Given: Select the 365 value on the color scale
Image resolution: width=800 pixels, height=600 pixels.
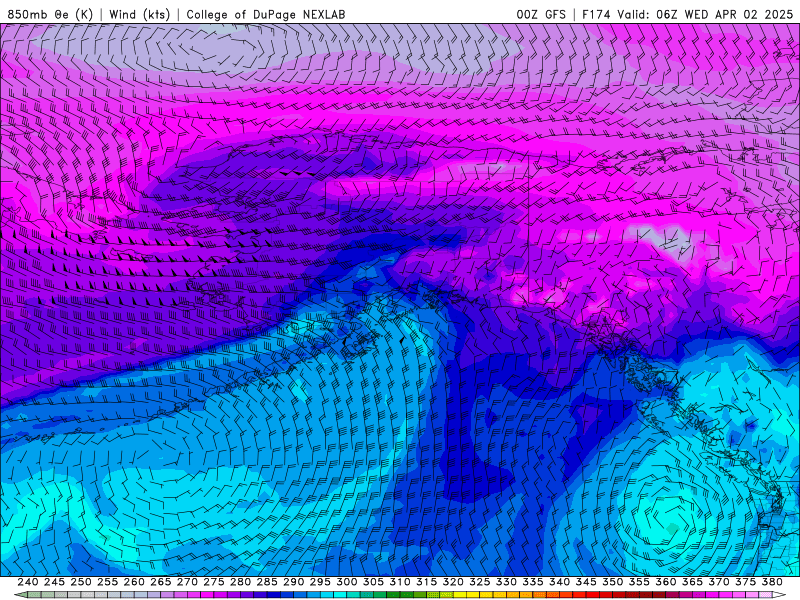Looking at the screenshot, I should coord(692,582).
